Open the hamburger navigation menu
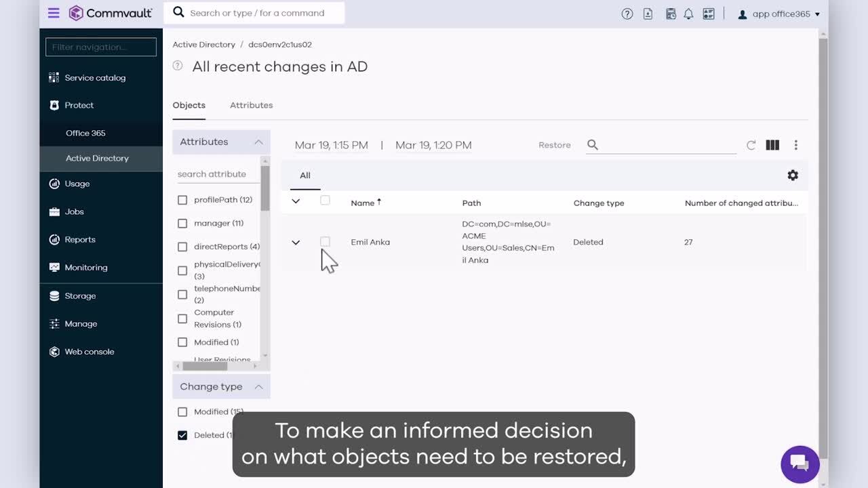Image resolution: width=868 pixels, height=488 pixels. tap(54, 13)
